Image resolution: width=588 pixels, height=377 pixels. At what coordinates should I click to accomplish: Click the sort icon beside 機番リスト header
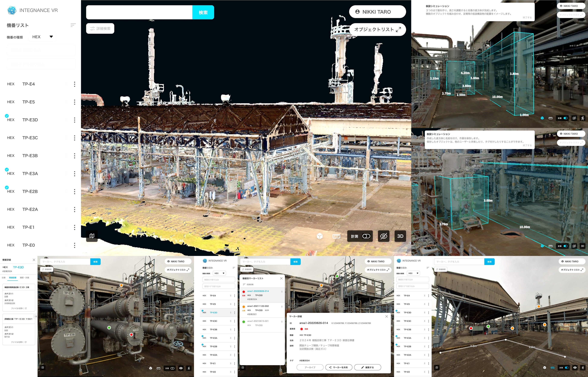pyautogui.click(x=73, y=25)
